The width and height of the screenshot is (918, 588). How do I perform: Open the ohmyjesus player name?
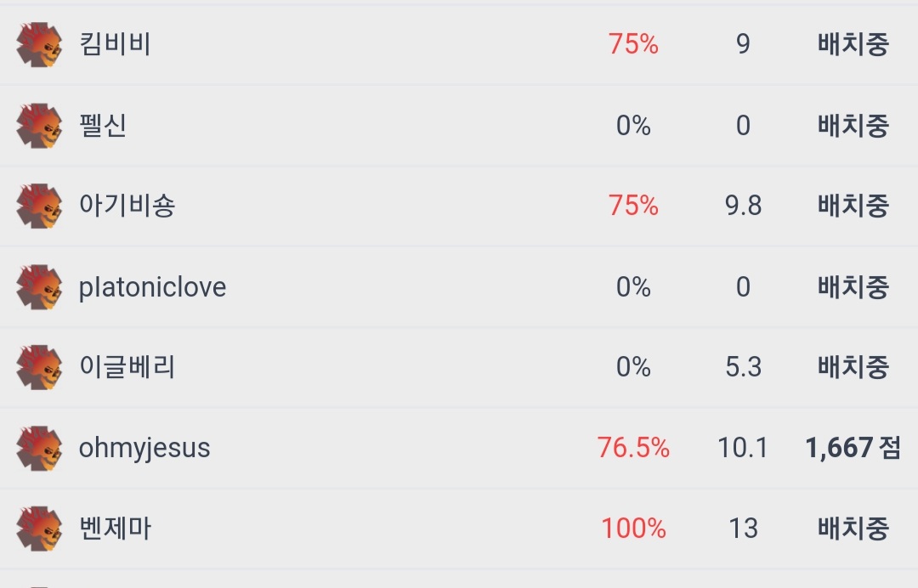tap(144, 449)
